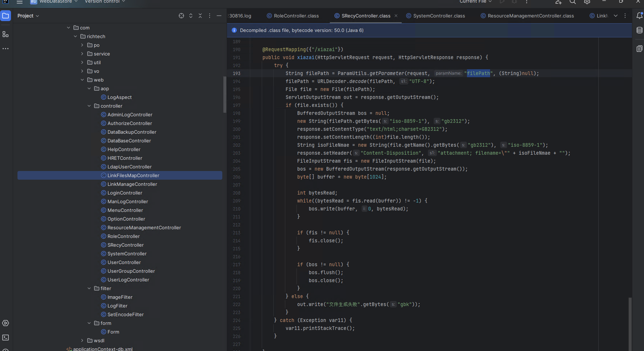Select LoginController in the project tree

coord(125,193)
